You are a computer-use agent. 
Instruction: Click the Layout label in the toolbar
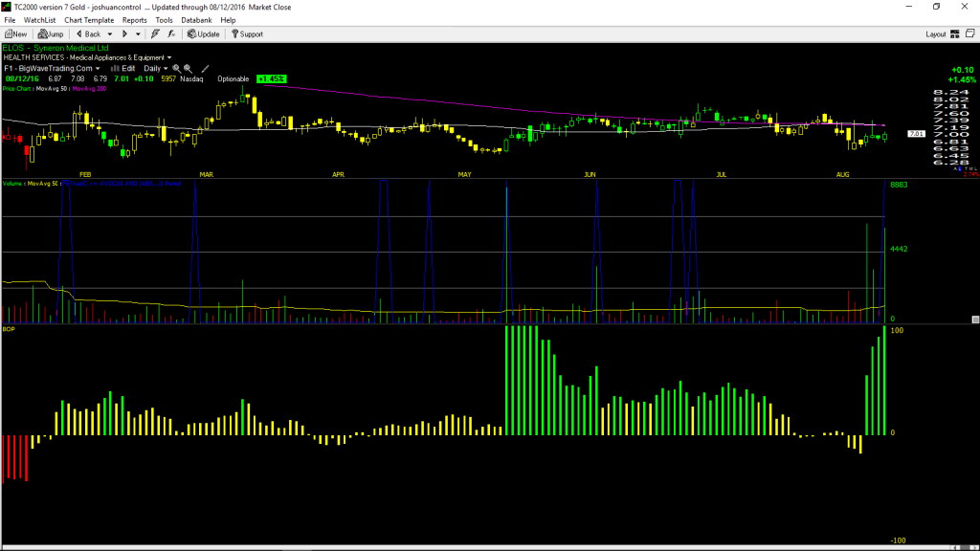click(x=936, y=34)
